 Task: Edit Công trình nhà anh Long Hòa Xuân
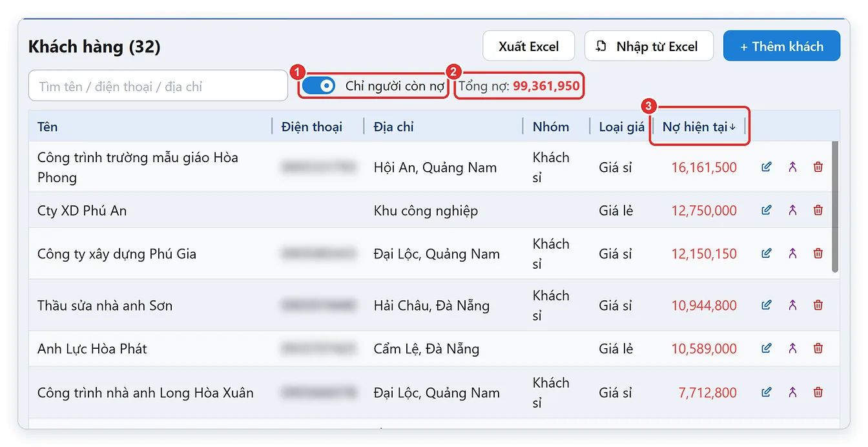(767, 391)
